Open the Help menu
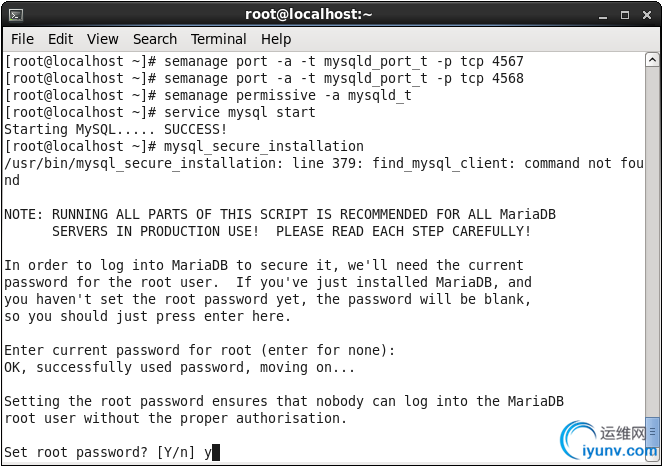This screenshot has width=663, height=467. click(x=276, y=39)
